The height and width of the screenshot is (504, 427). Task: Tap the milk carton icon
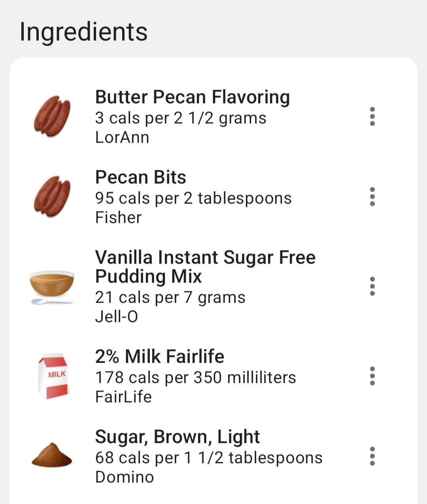(53, 376)
